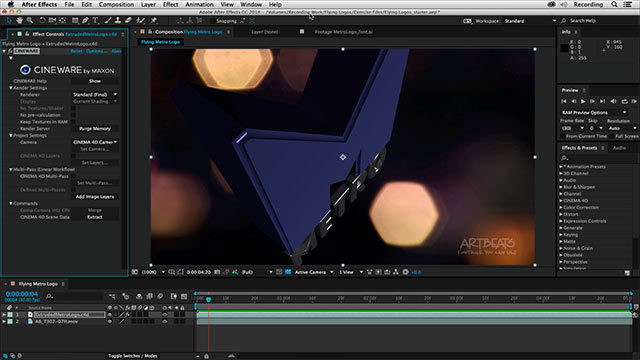Screen dimensions: 640x360
Task: Select the Roto Brush tool
Action: tap(140, 20)
